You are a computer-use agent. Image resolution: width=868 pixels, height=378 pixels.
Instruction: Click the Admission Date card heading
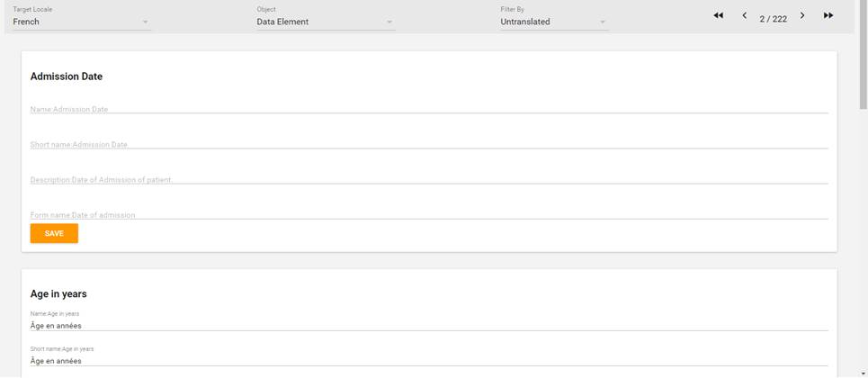tap(67, 76)
